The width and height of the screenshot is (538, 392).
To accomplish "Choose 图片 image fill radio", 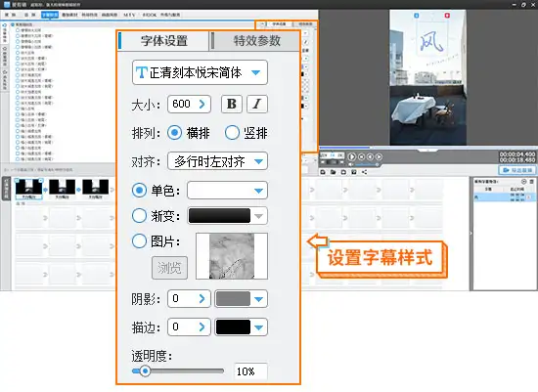I will (139, 241).
